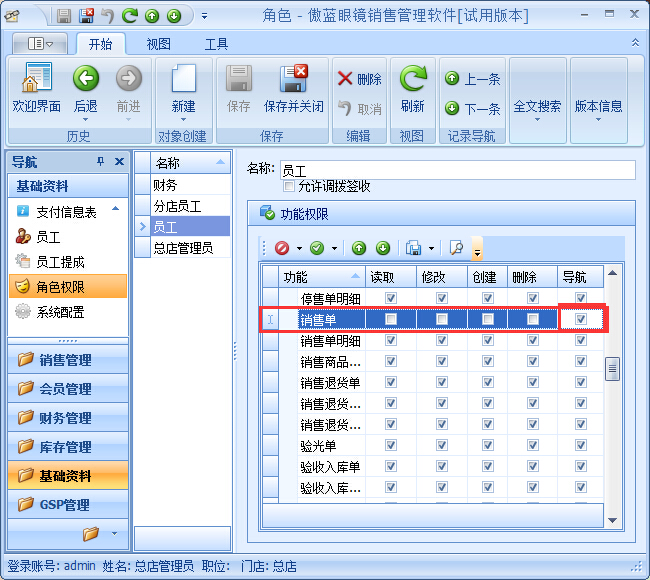Click the move-up icon in permissions toolbar
The width and height of the screenshot is (650, 580).
coord(359,248)
